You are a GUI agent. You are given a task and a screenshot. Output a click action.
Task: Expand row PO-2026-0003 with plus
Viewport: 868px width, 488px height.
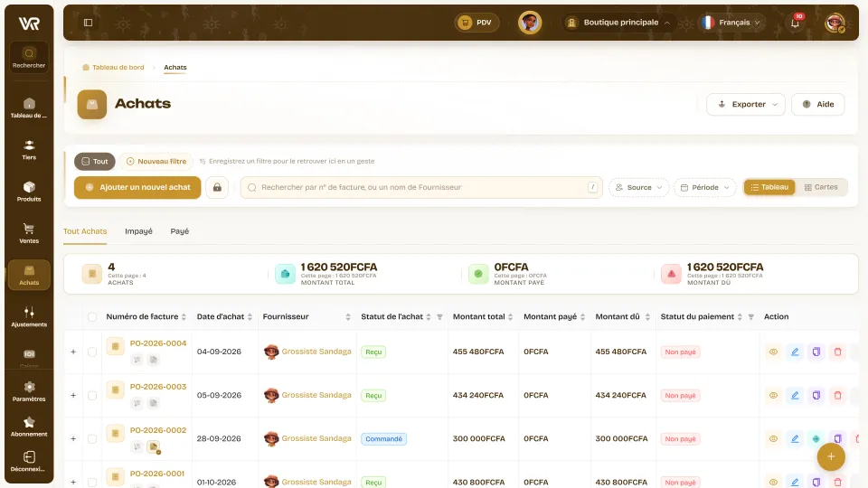[x=73, y=396]
